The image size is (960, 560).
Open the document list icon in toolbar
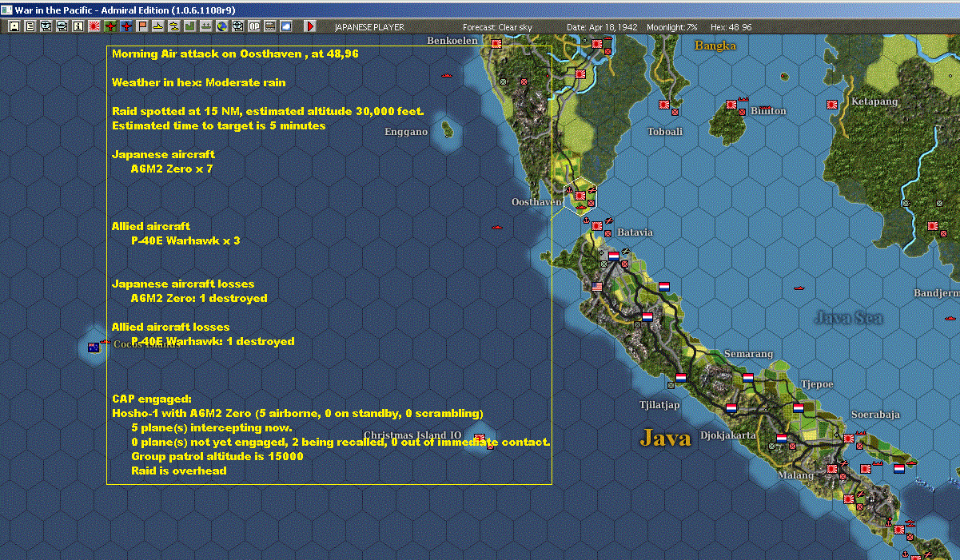coord(30,26)
